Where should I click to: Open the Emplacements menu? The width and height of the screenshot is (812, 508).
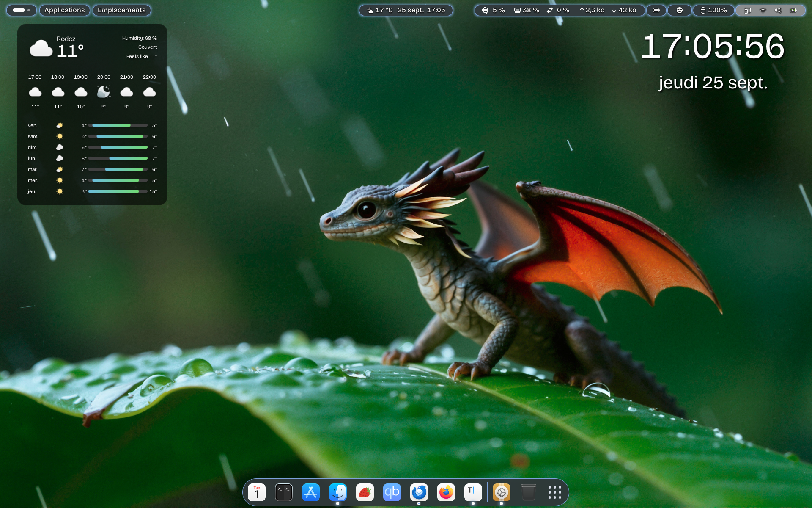pos(121,10)
